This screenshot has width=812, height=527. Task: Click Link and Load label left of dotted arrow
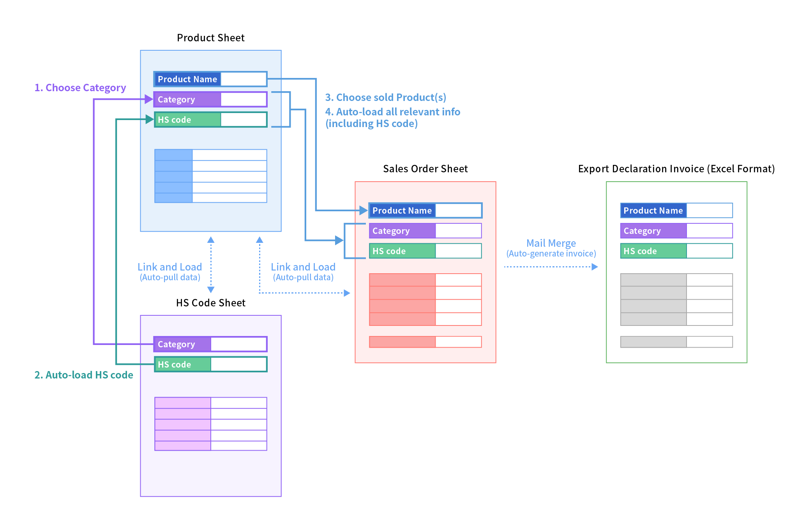[x=169, y=267]
